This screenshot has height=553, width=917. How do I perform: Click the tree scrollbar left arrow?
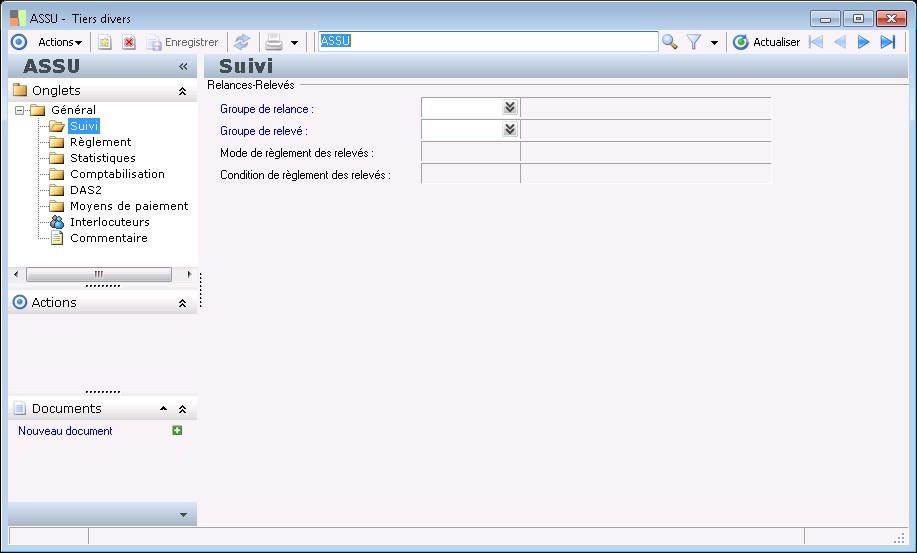click(16, 274)
